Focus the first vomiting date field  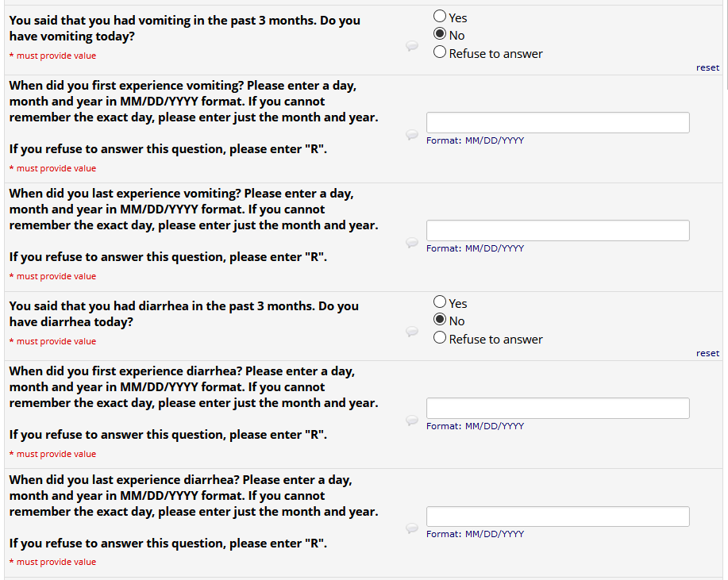coord(557,122)
